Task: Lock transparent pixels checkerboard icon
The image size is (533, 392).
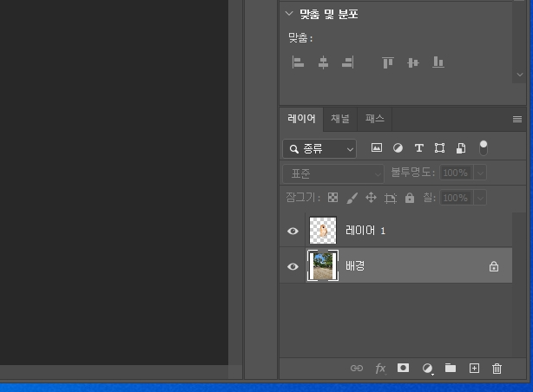Action: pos(332,198)
